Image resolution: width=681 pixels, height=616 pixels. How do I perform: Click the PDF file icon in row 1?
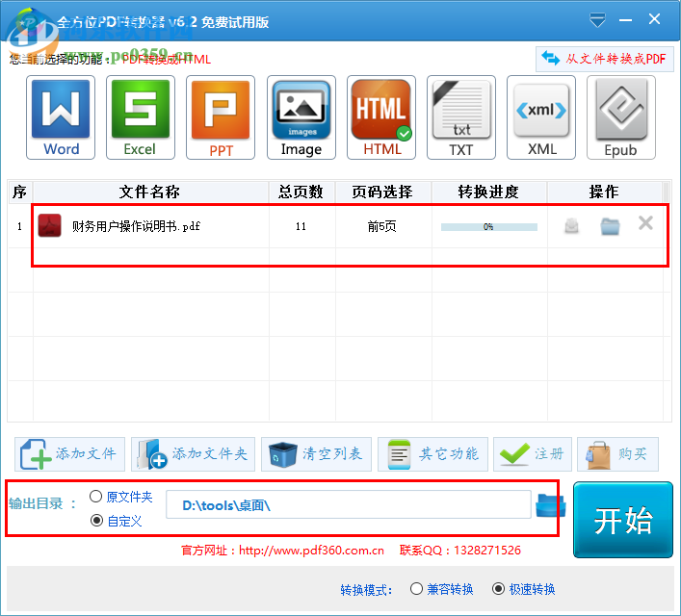coord(49,225)
